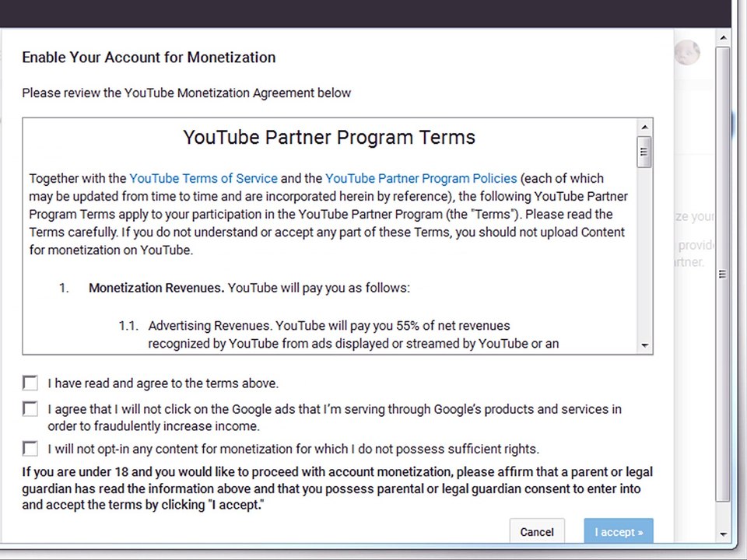Enable the 'will not opt-in any content' checkbox
Viewport: 747px width, 560px height.
tap(30, 449)
